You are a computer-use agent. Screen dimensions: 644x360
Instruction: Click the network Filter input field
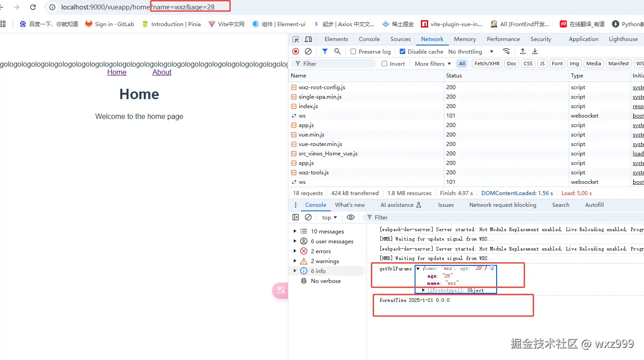(x=333, y=64)
